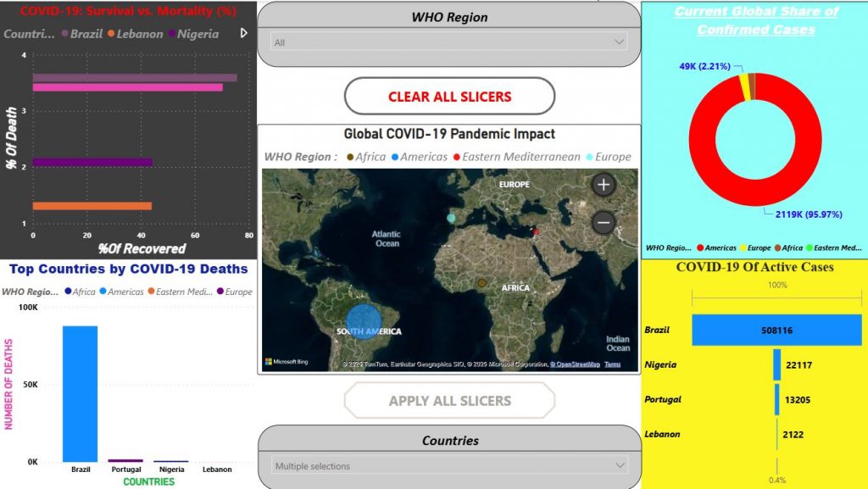Viewport: 868px width, 489px height.
Task: Select the Portugal 13205 bar in active cases
Action: [x=777, y=399]
